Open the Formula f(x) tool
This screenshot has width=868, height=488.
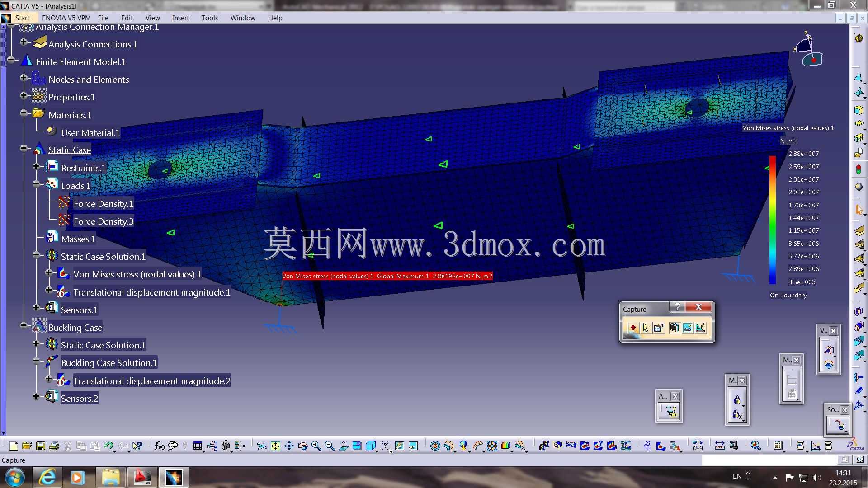(x=159, y=446)
